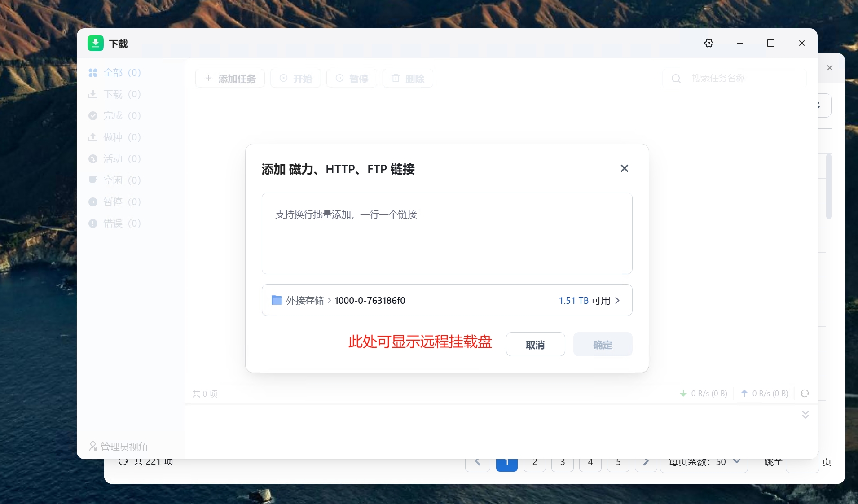Click the 下载 sidebar download tray icon
This screenshot has width=858, height=504.
tap(93, 94)
